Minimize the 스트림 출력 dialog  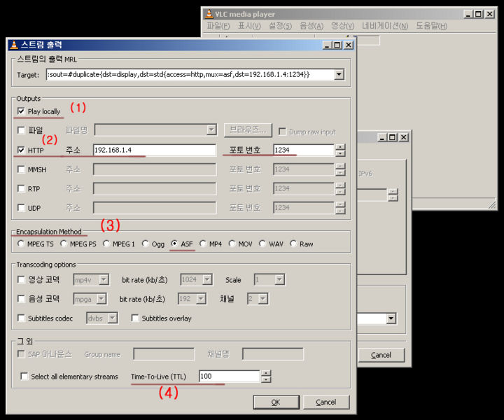(328, 45)
